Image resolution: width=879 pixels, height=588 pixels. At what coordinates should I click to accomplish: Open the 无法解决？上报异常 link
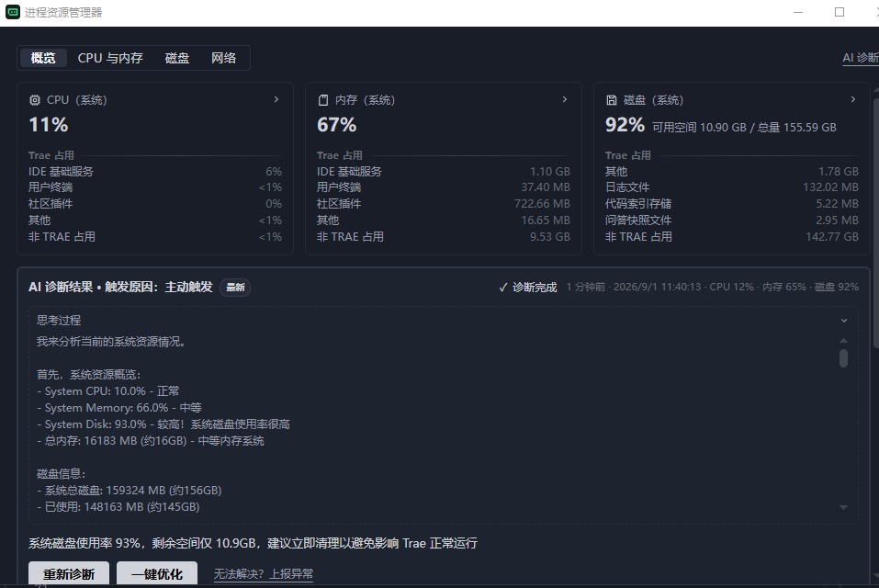264,573
